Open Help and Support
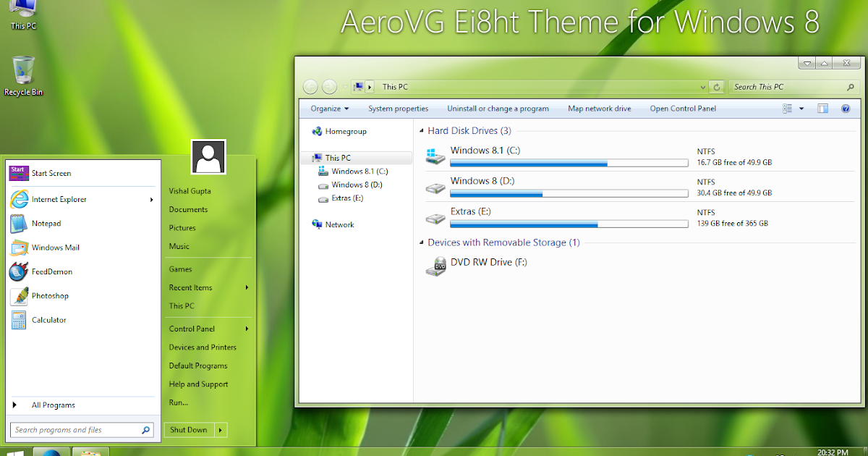The height and width of the screenshot is (456, 868). pyautogui.click(x=198, y=384)
